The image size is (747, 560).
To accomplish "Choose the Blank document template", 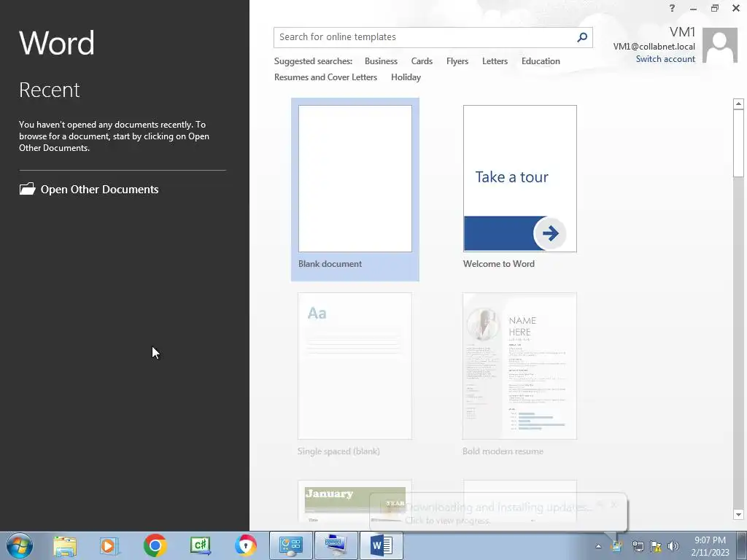I will pos(355,189).
